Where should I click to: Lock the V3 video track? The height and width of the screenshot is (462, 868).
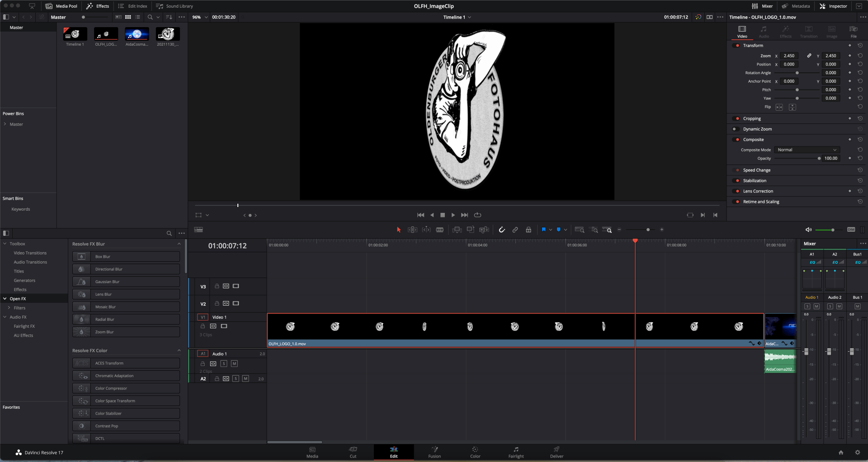[x=217, y=286]
